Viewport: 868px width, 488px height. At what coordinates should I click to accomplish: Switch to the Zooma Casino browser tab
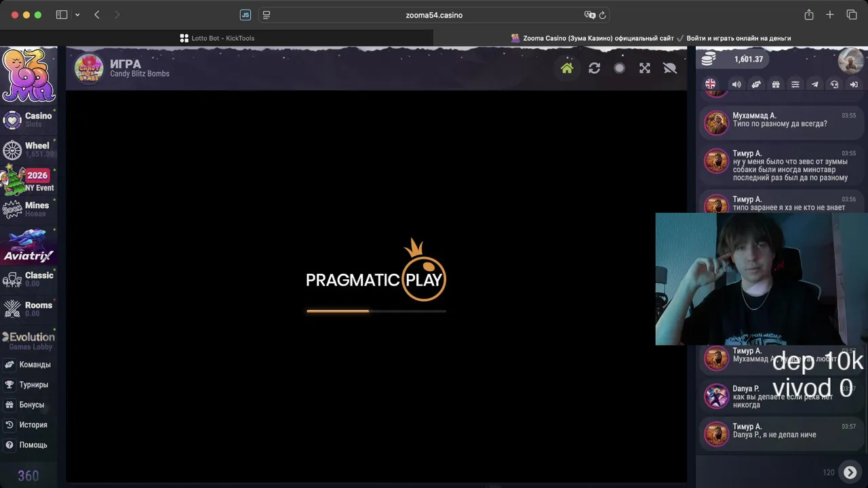pos(651,38)
